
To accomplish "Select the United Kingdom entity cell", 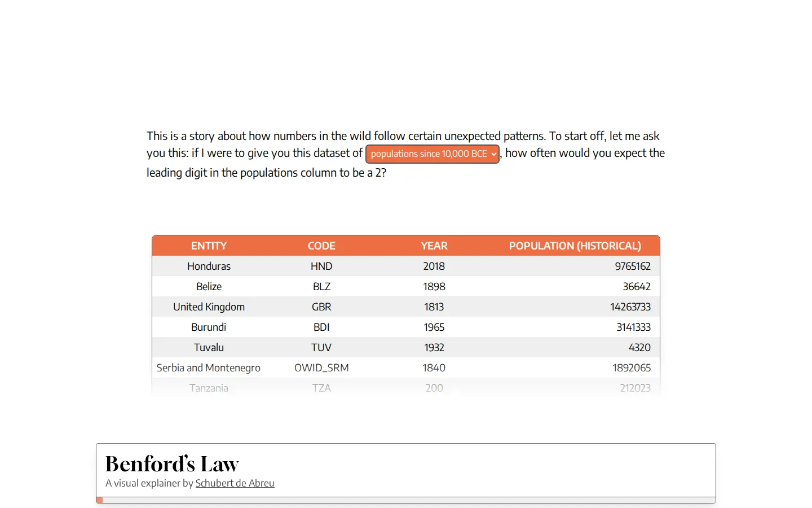I will point(209,306).
